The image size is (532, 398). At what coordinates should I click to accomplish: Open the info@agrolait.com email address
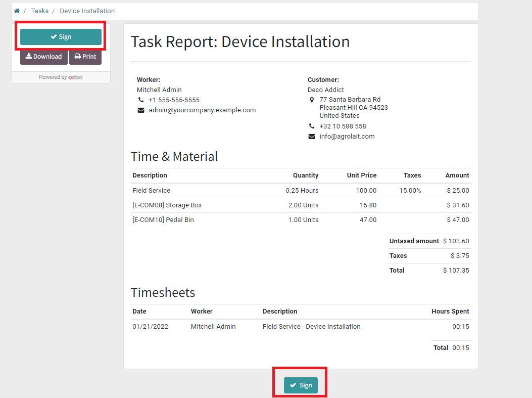coord(347,137)
